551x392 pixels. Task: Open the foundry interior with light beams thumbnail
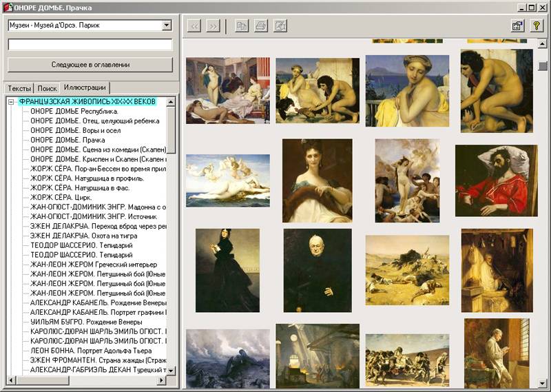[318, 355]
